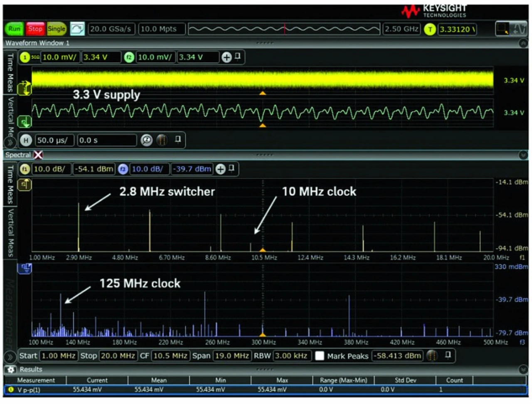
Task: Click the horizontal H timebase icon
Action: 26,140
